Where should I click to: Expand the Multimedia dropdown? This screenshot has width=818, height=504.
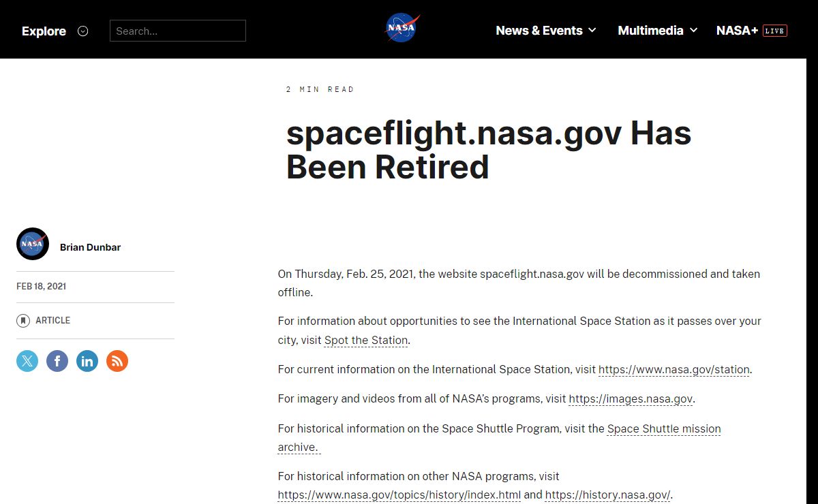(x=657, y=31)
